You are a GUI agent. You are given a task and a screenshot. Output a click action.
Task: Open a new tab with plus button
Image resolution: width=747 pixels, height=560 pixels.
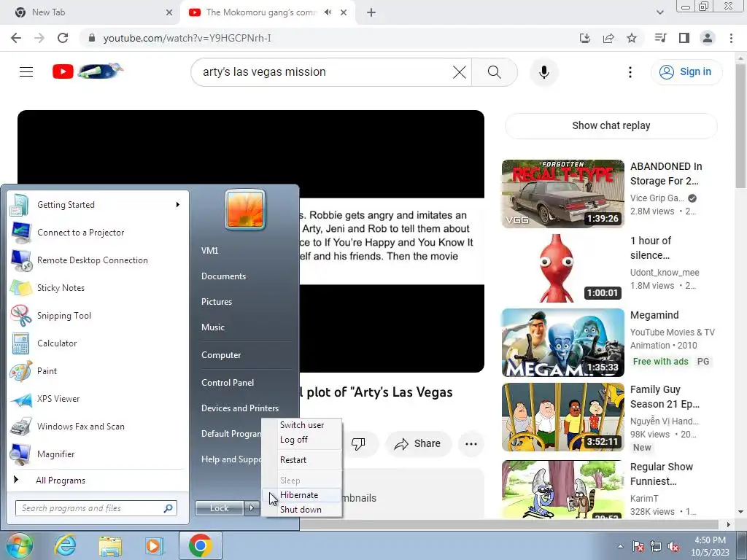(x=371, y=12)
